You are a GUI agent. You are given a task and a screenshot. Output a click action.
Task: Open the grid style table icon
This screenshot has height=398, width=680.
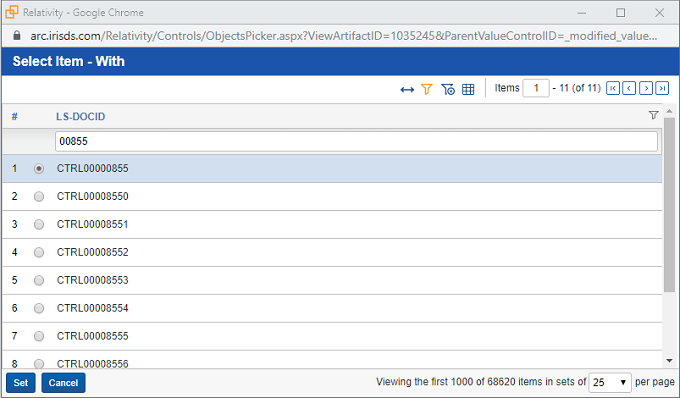[468, 89]
